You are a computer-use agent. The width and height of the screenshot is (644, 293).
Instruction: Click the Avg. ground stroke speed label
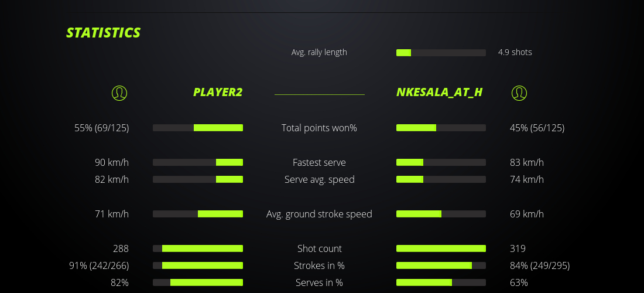pos(319,214)
